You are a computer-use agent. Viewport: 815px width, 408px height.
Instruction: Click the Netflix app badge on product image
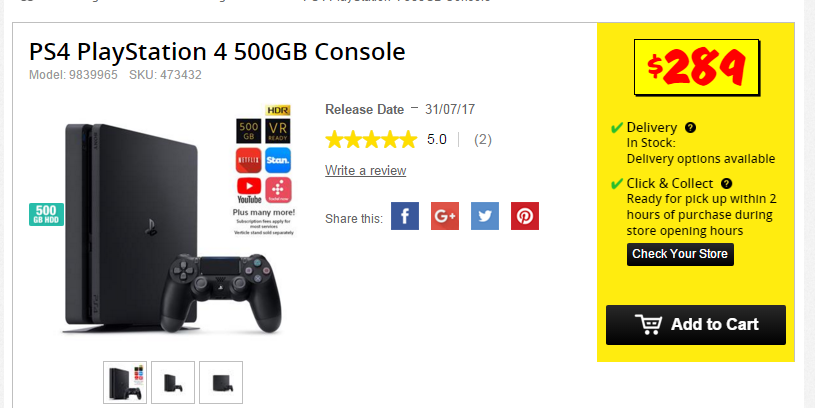pyautogui.click(x=248, y=160)
